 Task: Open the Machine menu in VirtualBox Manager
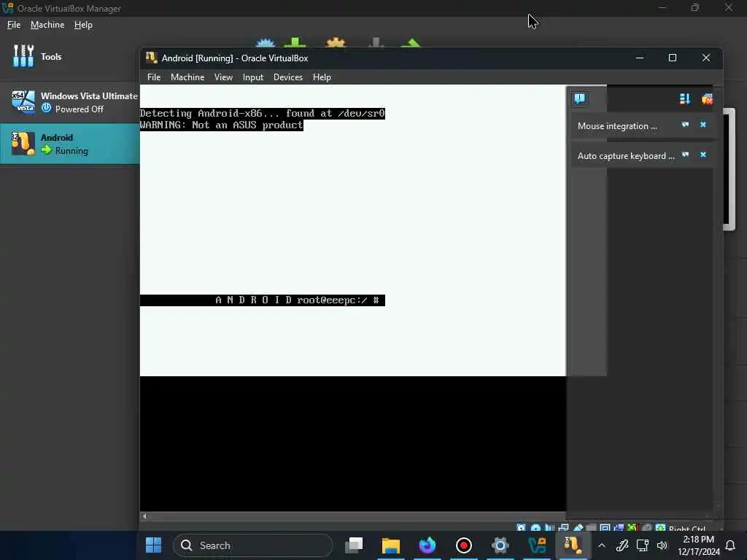click(47, 25)
